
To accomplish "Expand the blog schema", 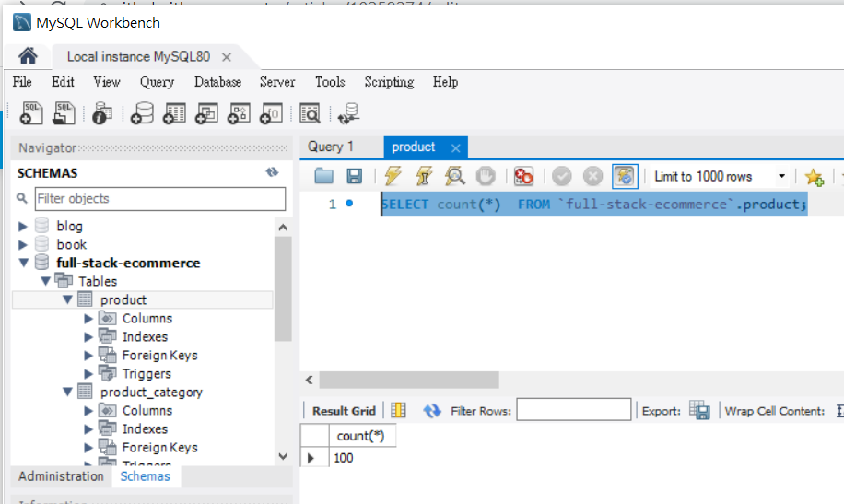I will 23,226.
